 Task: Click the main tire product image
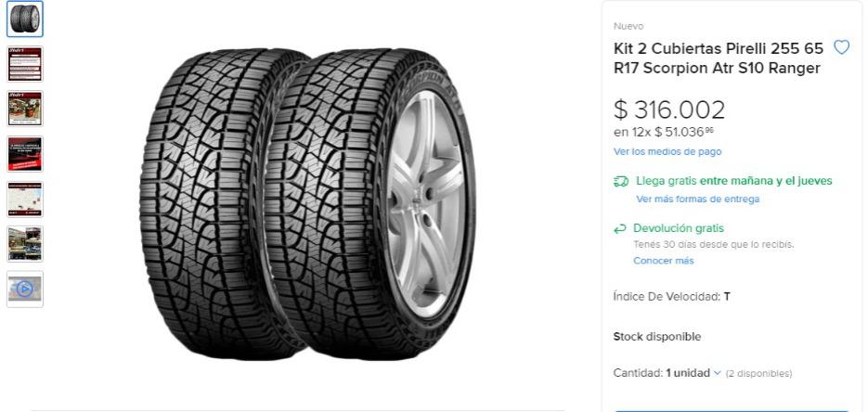click(x=307, y=203)
